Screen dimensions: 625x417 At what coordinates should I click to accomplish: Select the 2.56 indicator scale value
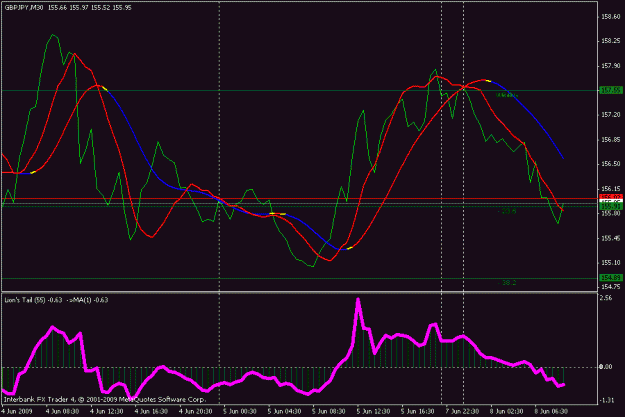click(605, 298)
